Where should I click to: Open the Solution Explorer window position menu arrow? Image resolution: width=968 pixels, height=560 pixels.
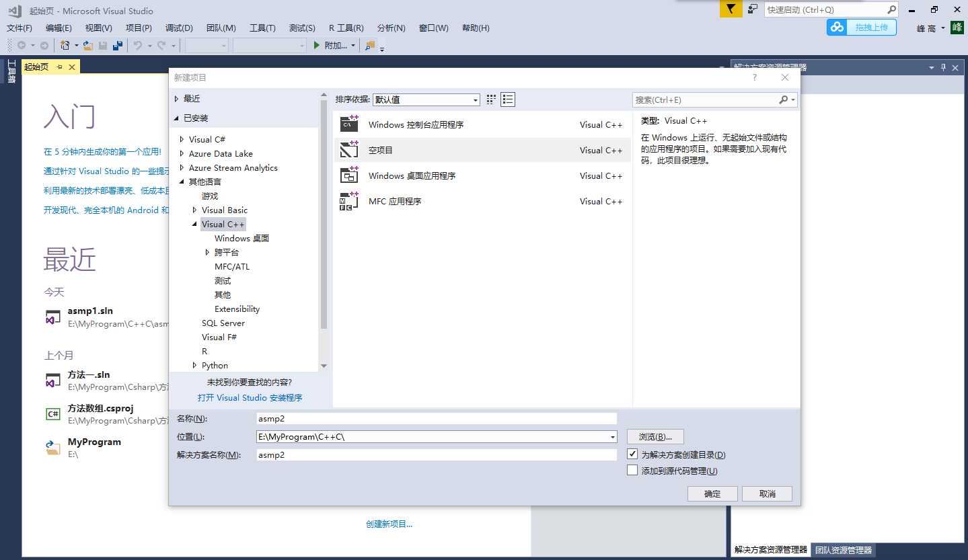[932, 67]
